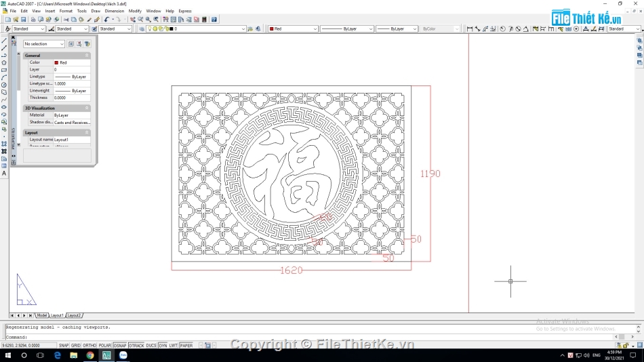This screenshot has width=644, height=362.
Task: Open the Dimension Style Standard dropdown
Action: click(x=72, y=28)
